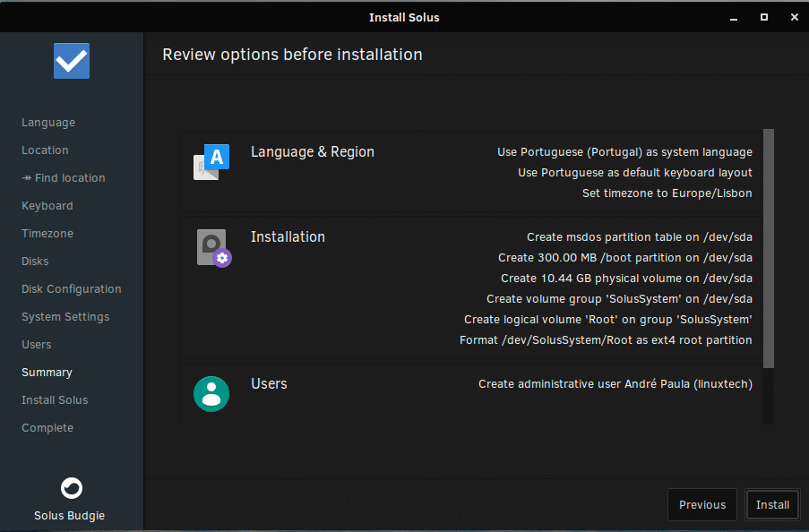Click the Complete sidebar step
This screenshot has width=809, height=532.
(47, 428)
